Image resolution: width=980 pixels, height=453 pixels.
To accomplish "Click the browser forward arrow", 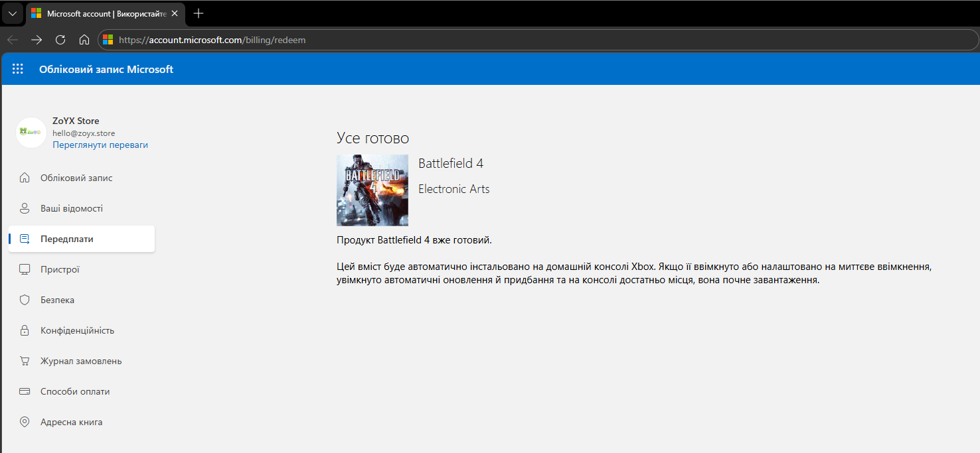I will point(37,40).
